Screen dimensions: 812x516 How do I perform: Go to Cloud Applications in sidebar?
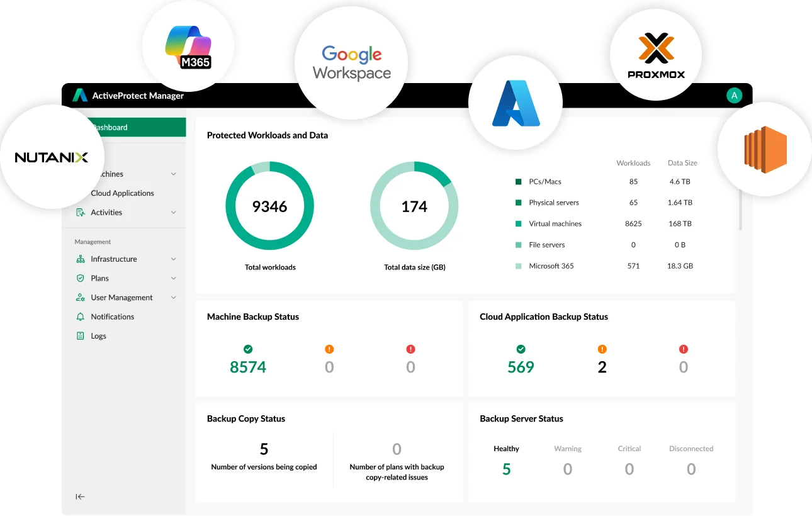(122, 193)
